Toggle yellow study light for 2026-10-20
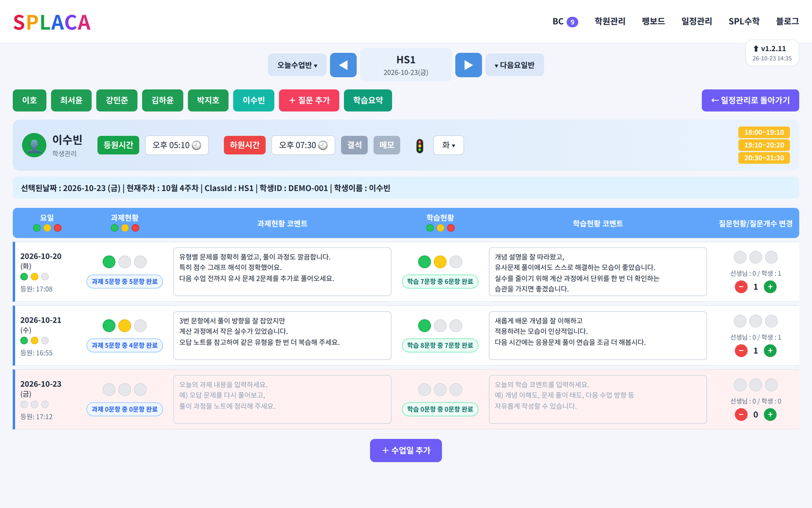Image resolution: width=812 pixels, height=508 pixels. point(441,262)
